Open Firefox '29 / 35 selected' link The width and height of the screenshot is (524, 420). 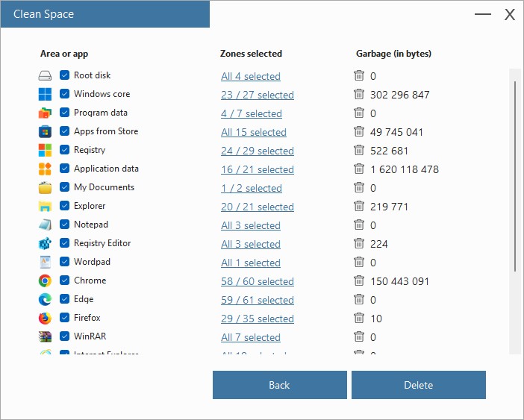coord(258,319)
